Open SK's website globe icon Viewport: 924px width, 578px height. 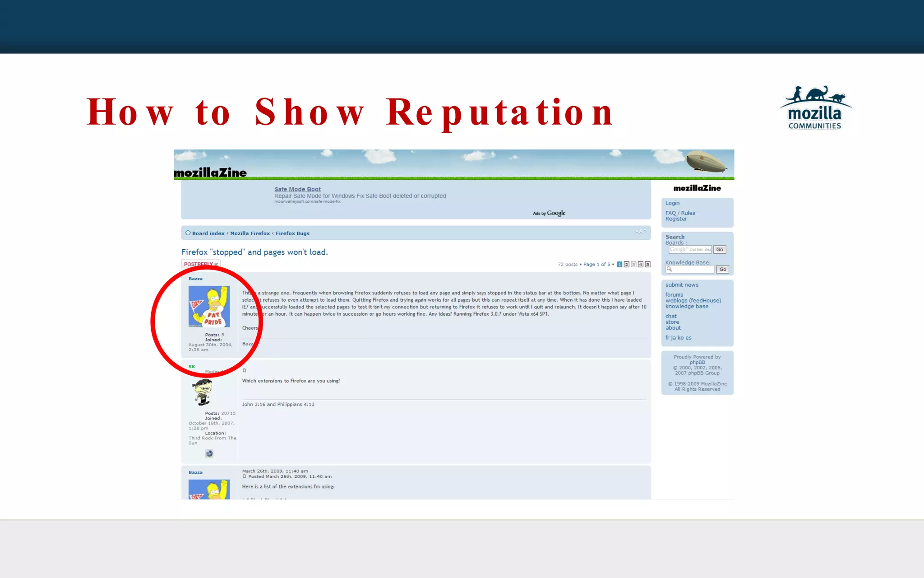pos(209,453)
